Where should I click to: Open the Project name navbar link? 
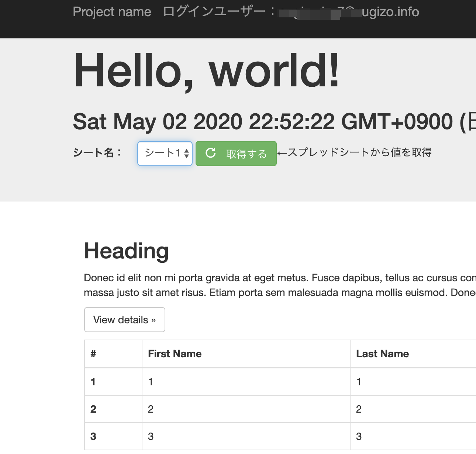(x=112, y=12)
